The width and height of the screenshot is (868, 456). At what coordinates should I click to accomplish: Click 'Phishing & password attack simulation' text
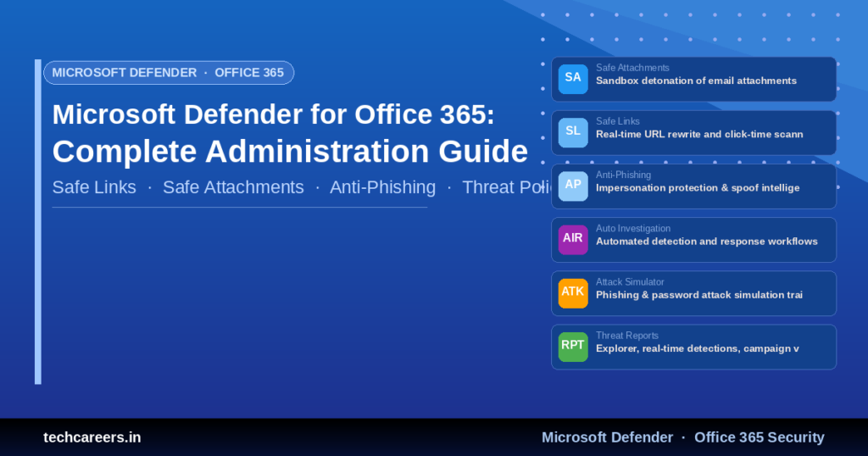click(x=698, y=295)
